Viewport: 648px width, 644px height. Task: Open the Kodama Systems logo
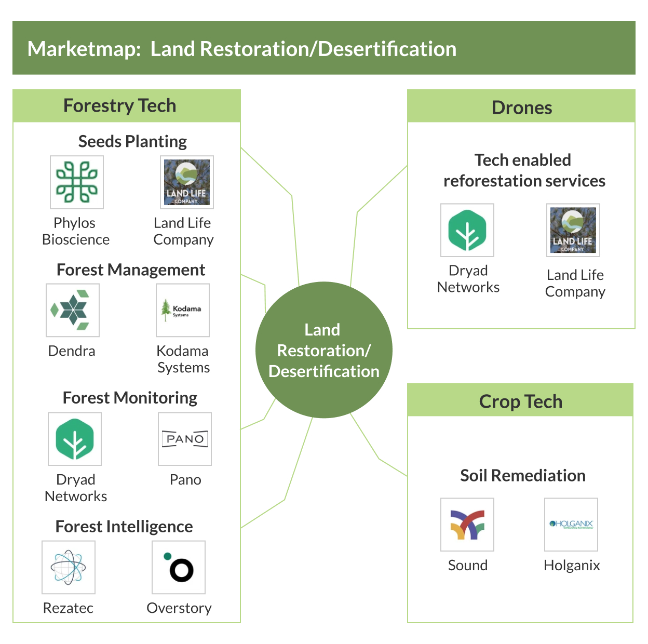click(x=183, y=310)
